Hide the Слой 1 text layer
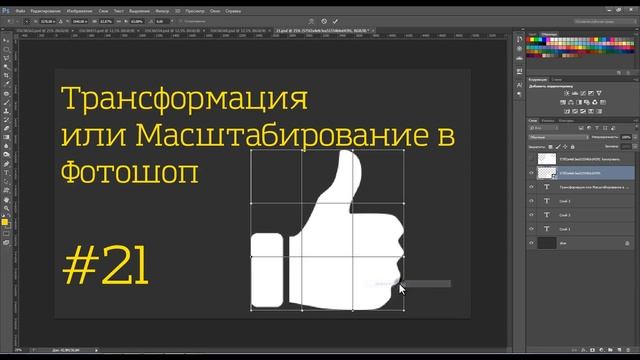The width and height of the screenshot is (640, 360). tap(531, 229)
